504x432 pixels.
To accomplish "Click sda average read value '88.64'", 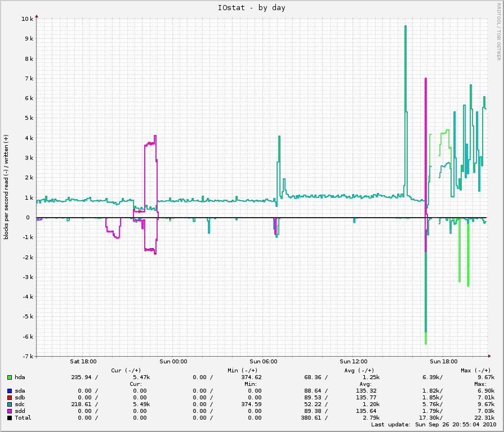I will 313,391.
